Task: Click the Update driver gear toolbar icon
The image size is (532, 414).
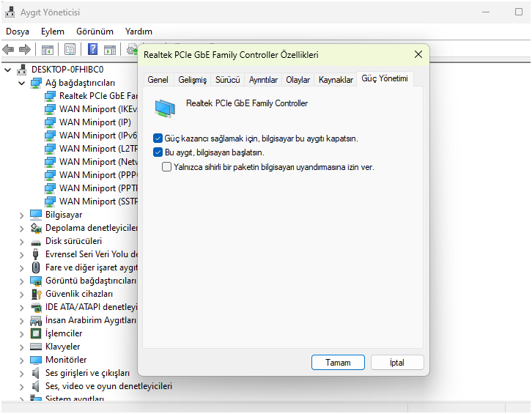Action: tap(132, 50)
